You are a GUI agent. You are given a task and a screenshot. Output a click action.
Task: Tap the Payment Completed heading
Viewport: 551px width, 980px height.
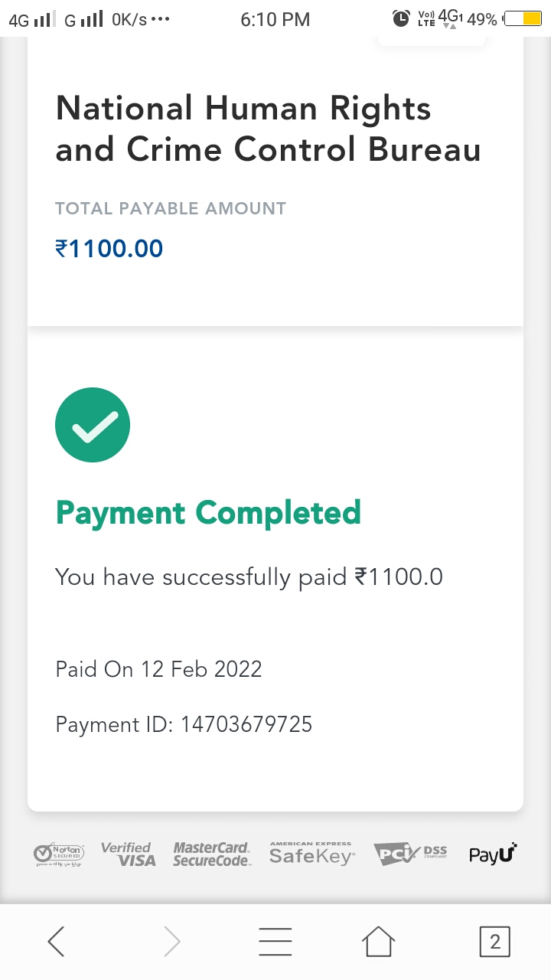pos(208,512)
